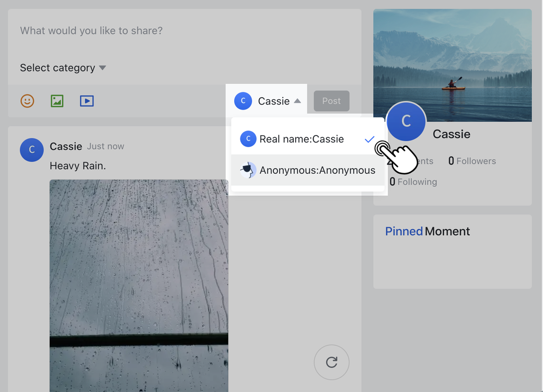Open Cassie's Followers list

pyautogui.click(x=472, y=161)
